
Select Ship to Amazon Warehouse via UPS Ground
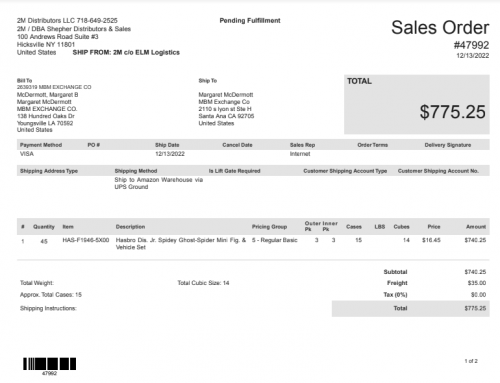(159, 183)
